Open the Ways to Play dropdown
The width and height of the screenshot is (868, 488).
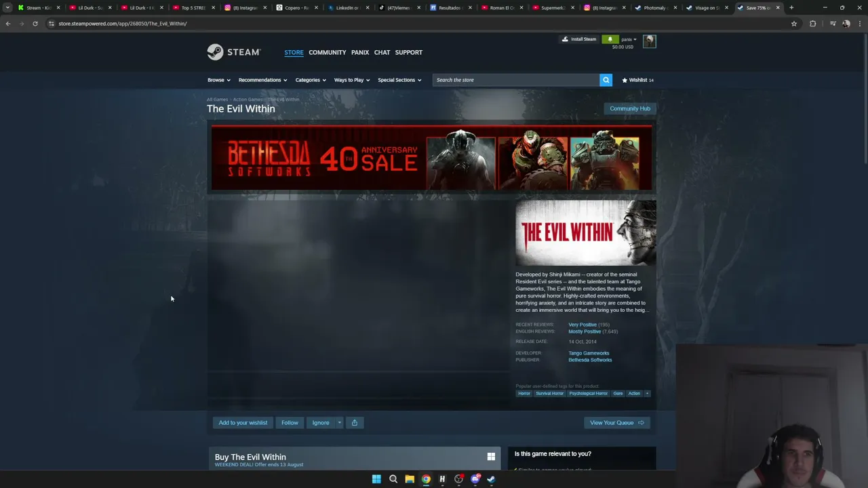pos(352,80)
